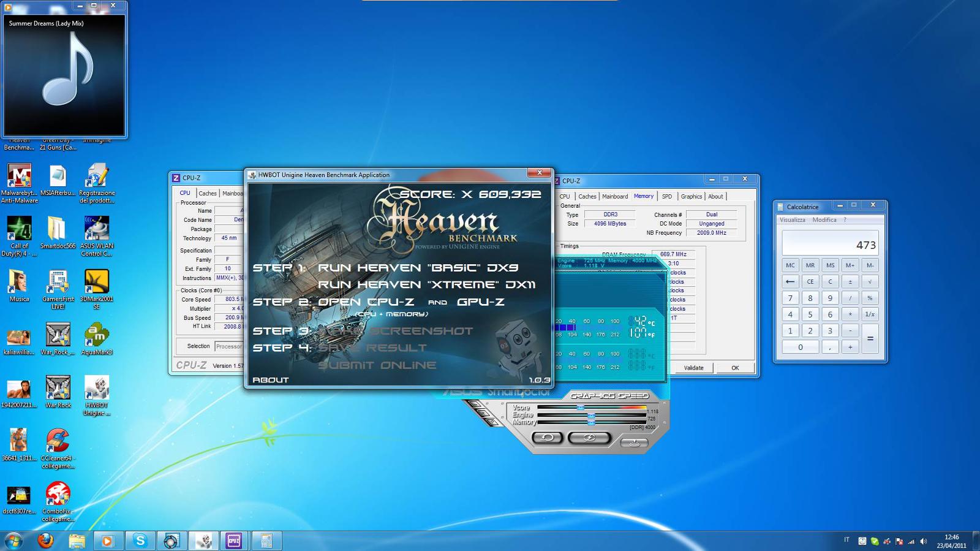Open Smartdoc566 folder on desktop
980x551 pixels.
click(x=58, y=234)
